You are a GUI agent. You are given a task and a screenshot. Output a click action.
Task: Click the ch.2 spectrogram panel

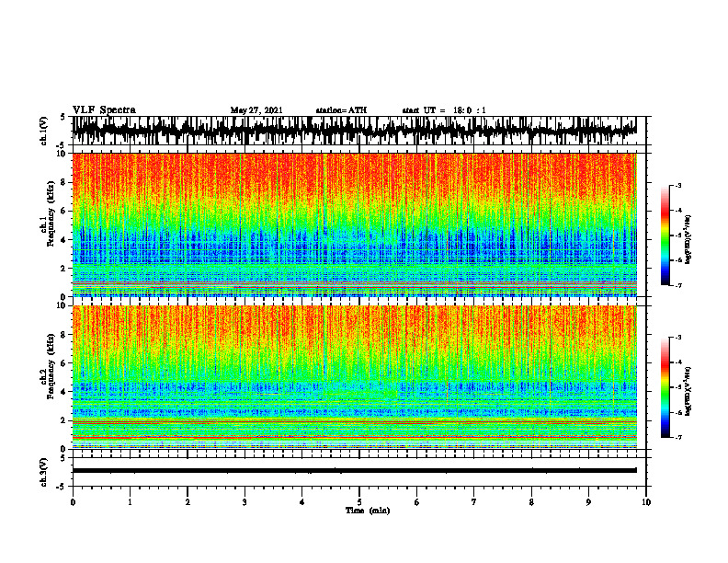(354, 377)
